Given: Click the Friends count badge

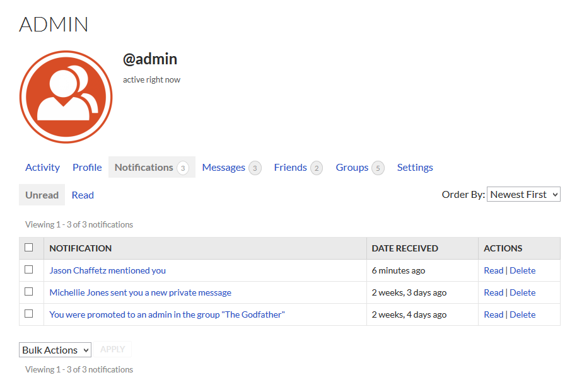Looking at the screenshot, I should tap(317, 168).
